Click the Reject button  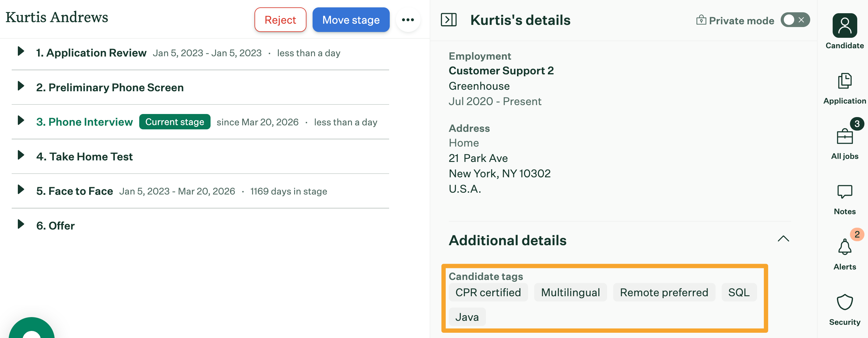coord(280,20)
